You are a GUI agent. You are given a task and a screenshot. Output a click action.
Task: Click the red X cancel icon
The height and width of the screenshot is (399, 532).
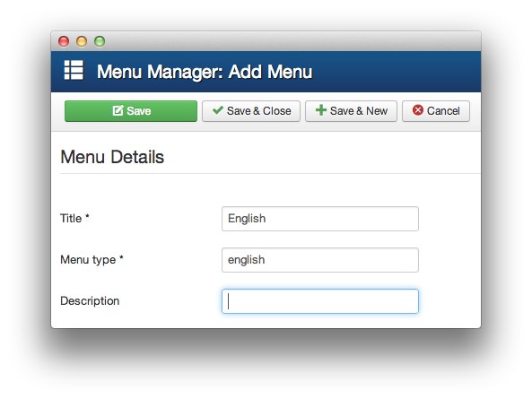(x=418, y=109)
